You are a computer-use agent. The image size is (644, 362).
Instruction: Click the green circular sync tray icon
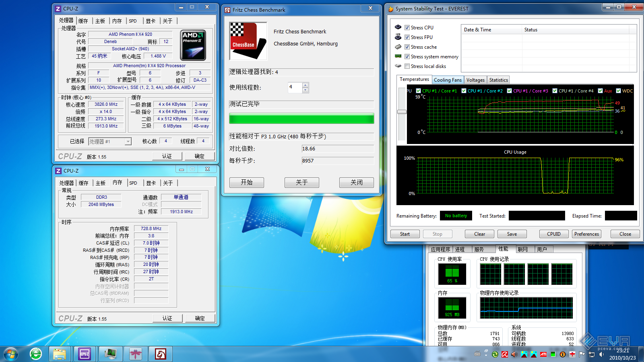tap(495, 354)
